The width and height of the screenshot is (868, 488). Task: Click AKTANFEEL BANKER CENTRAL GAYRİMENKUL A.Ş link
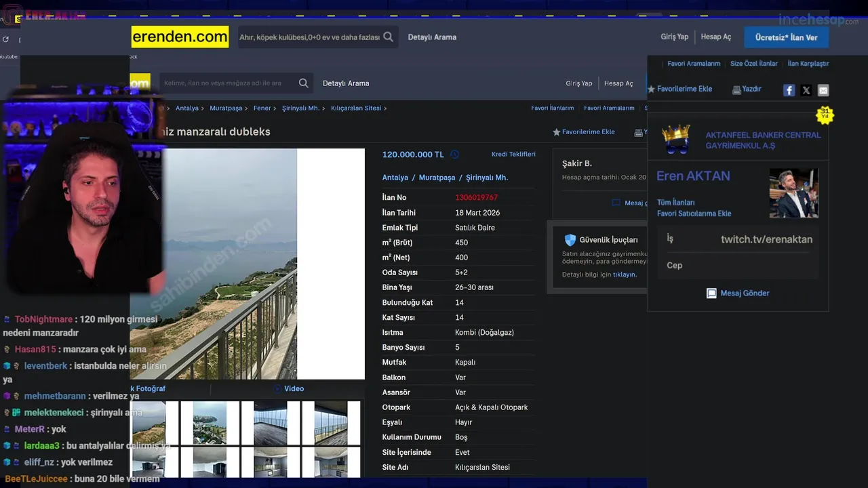tap(763, 140)
